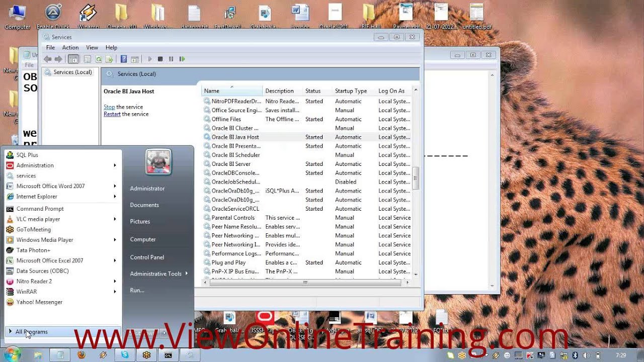Expand Administration submenu arrow in Start menu
The height and width of the screenshot is (362, 644).
point(115,165)
